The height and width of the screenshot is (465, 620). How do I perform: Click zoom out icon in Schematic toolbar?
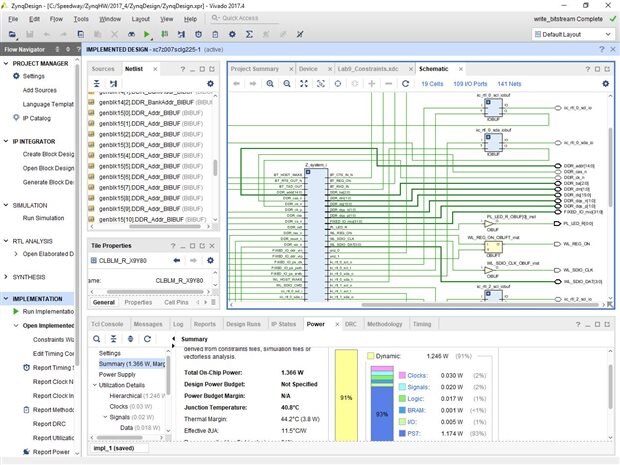coord(286,84)
